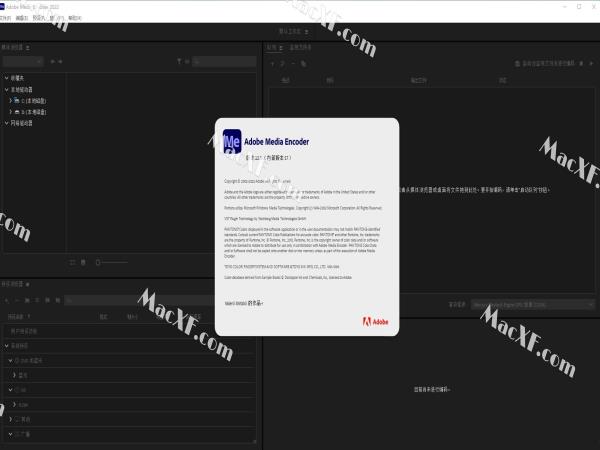Open the renderer dropdown in the Queue panel
Screen dimensions: 600x450
point(533,305)
